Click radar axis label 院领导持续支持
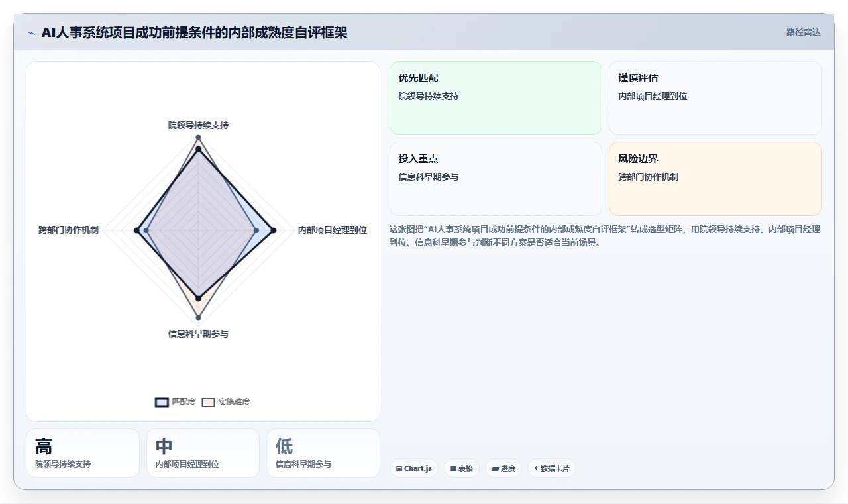848x504 pixels. (x=198, y=125)
